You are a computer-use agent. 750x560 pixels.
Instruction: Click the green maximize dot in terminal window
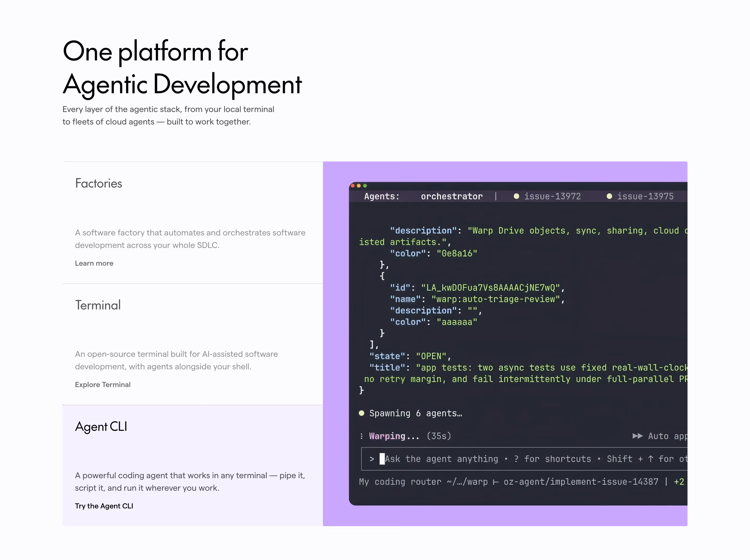[365, 185]
